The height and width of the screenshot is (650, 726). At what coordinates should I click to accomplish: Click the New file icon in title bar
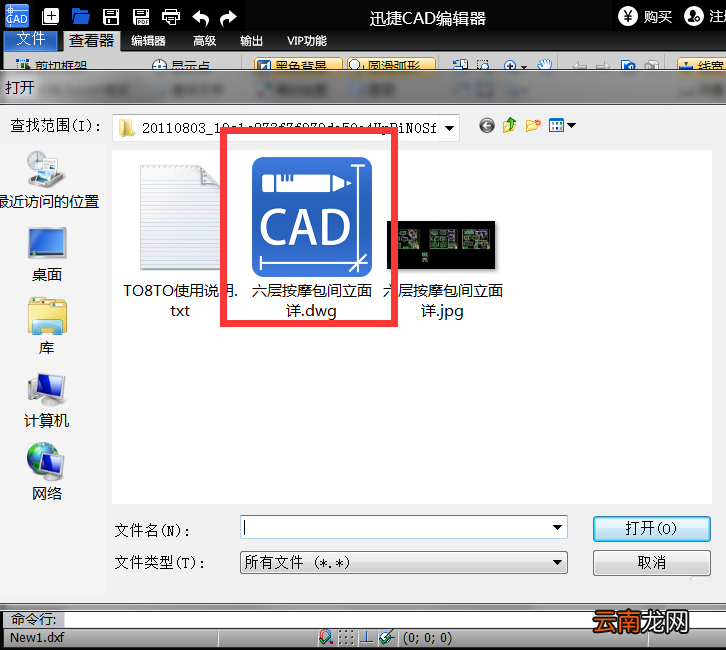pyautogui.click(x=50, y=17)
